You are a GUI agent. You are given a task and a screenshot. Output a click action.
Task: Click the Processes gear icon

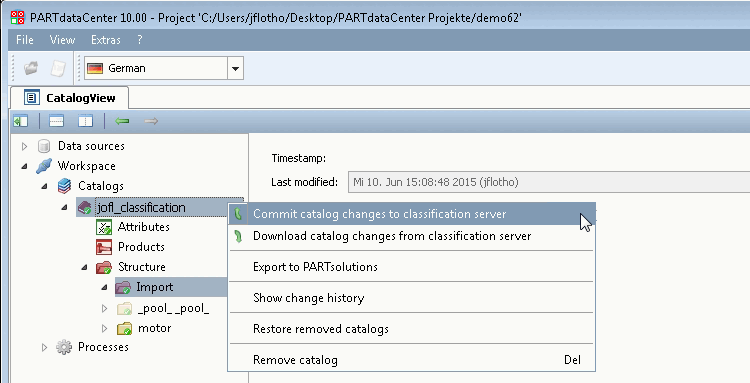(x=64, y=347)
